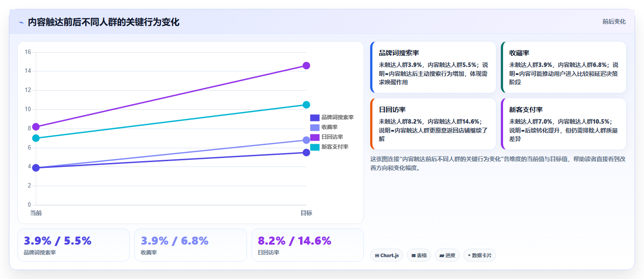
Task: Click the chart description paragraph text
Action: (498, 163)
